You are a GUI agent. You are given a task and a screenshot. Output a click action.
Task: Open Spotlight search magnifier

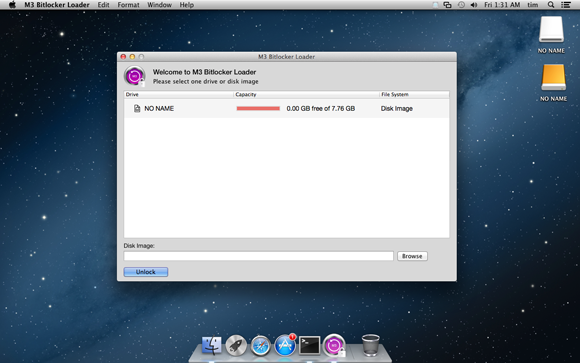pyautogui.click(x=551, y=5)
